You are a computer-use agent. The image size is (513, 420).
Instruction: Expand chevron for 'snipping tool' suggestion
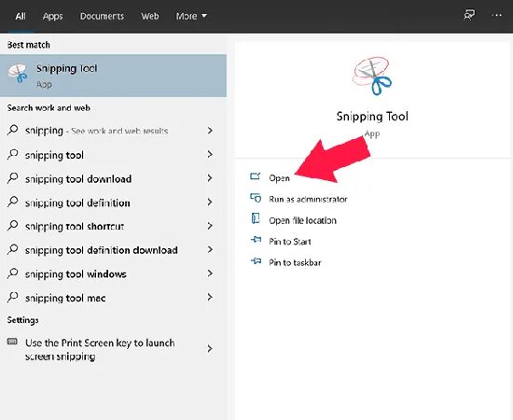210,155
